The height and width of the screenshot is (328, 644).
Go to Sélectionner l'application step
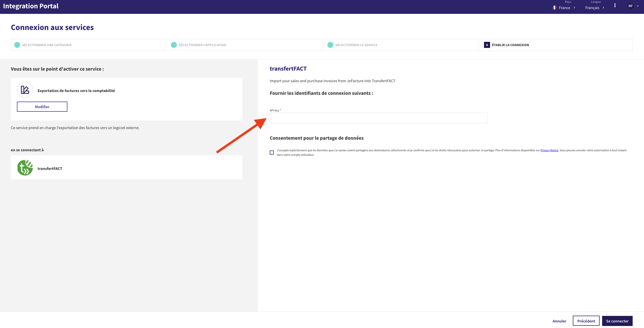202,45
